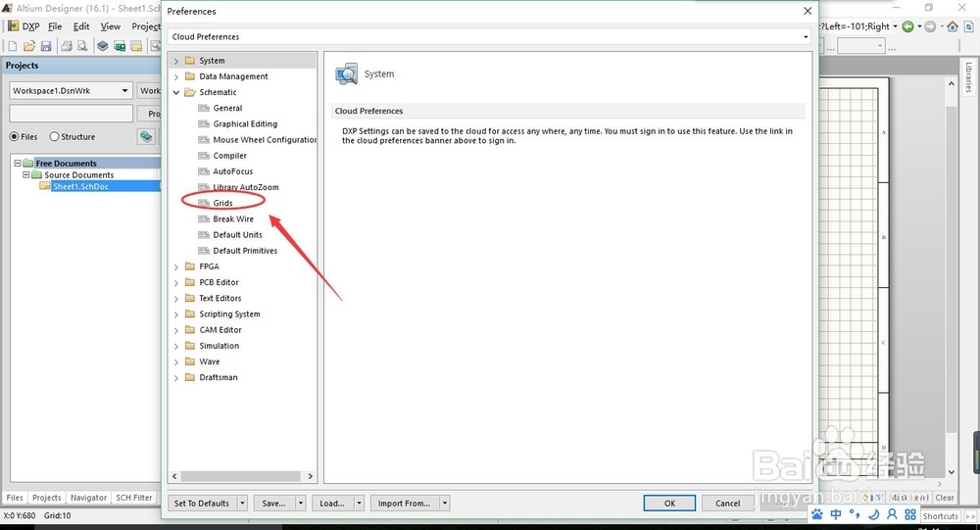Click the Print Preview magnifier icon

82,46
